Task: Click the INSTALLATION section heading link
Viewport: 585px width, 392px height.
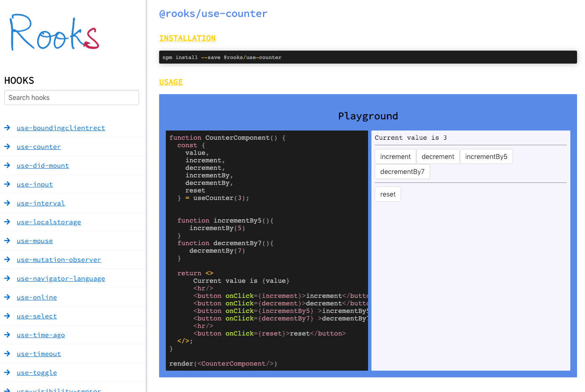Action: point(187,38)
